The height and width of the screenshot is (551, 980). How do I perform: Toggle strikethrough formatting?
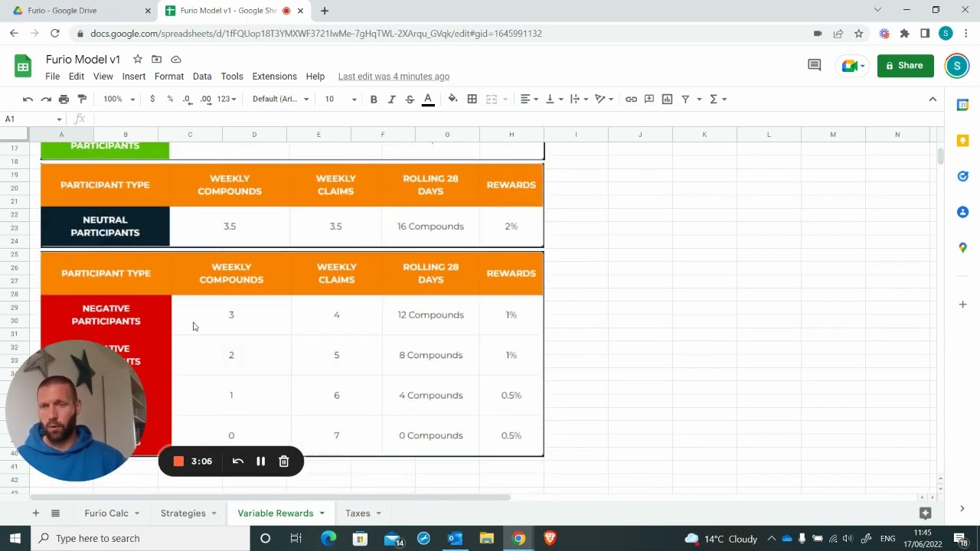point(410,99)
